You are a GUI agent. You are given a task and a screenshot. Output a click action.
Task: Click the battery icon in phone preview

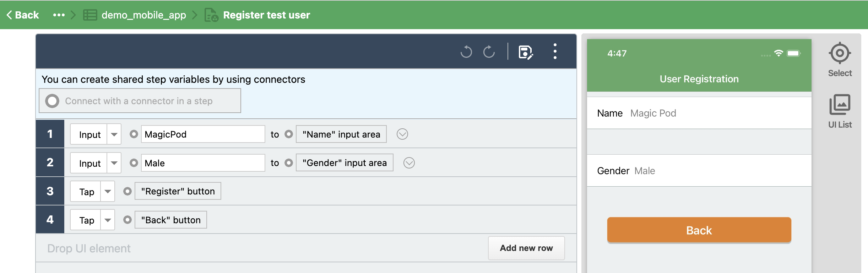click(793, 53)
